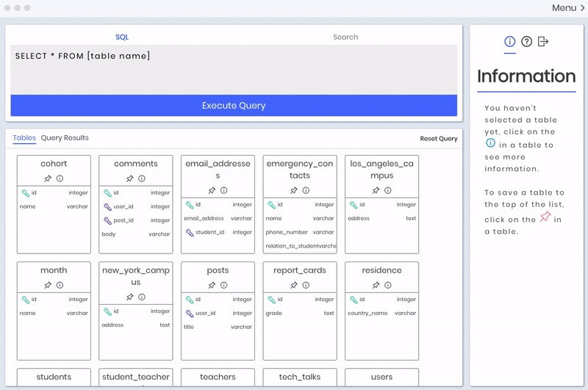Click the id primary key in cohort
The width and height of the screenshot is (588, 390).
(x=54, y=193)
